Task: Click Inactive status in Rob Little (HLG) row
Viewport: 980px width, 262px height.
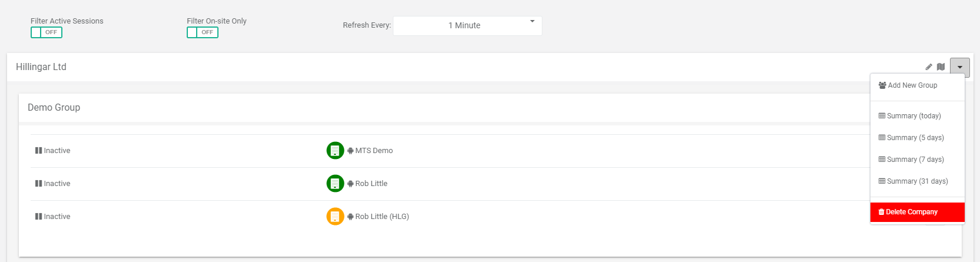Action: click(x=57, y=217)
